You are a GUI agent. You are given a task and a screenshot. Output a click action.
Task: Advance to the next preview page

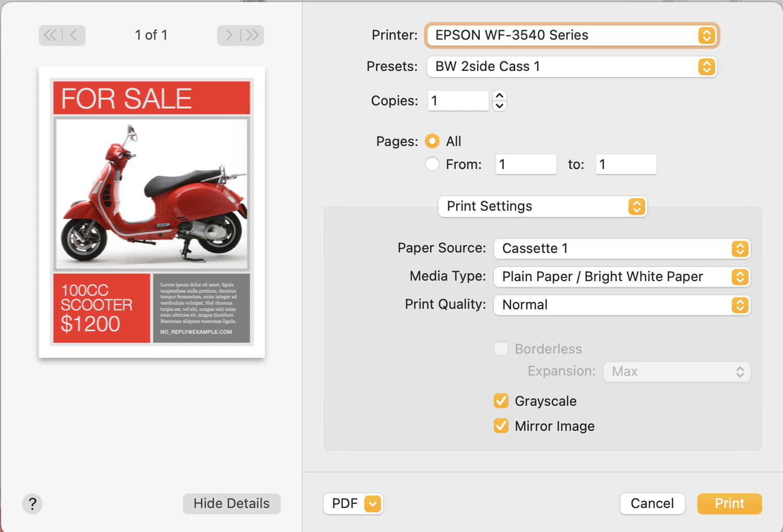(229, 35)
